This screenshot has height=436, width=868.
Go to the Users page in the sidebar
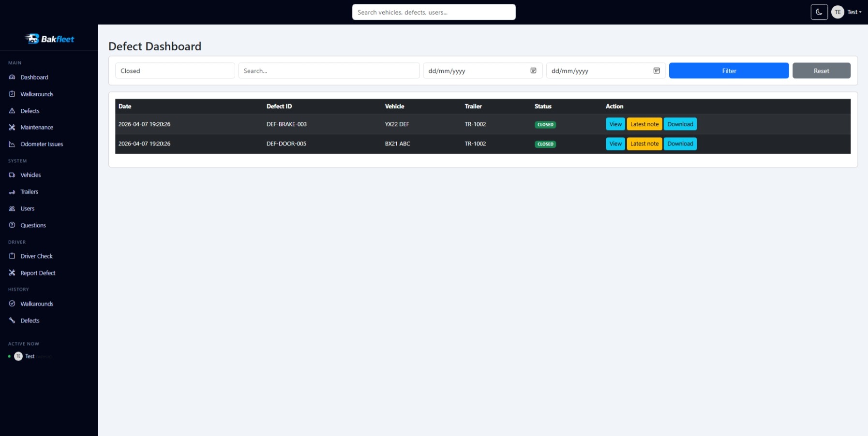click(x=27, y=209)
